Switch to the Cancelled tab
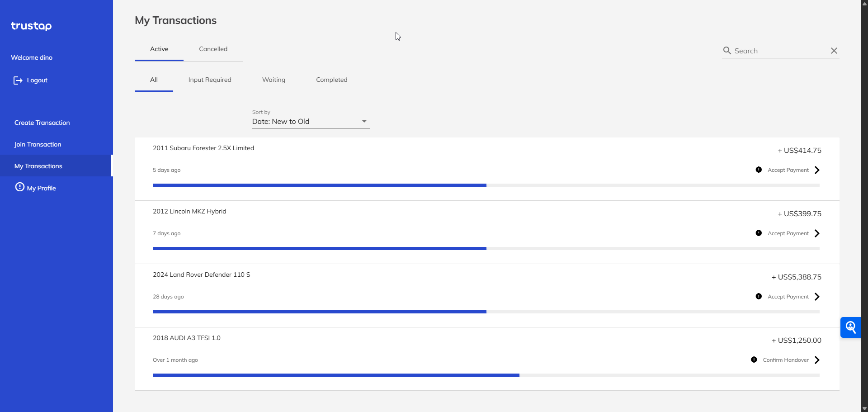The image size is (868, 412). [x=213, y=49]
